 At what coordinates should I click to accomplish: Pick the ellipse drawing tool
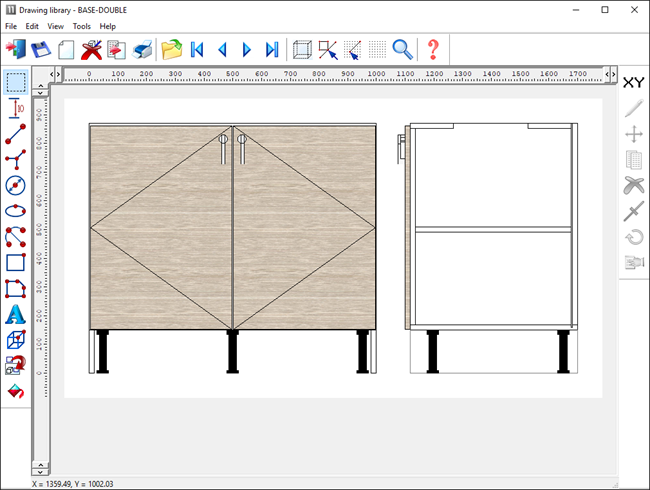click(x=16, y=211)
